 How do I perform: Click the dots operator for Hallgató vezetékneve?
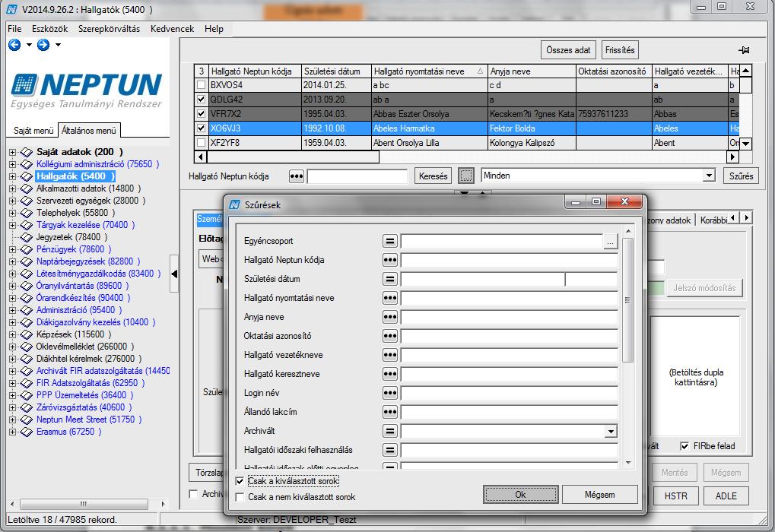[390, 355]
